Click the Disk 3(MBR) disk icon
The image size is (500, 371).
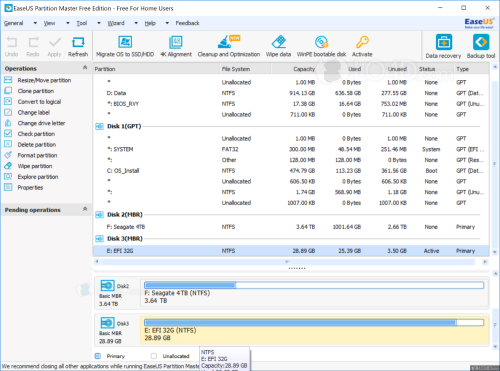tap(99, 239)
